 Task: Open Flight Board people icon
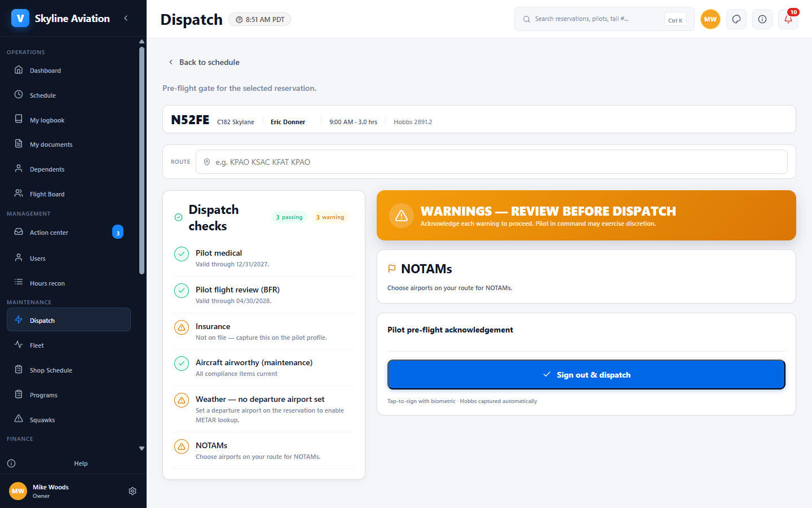(x=19, y=194)
